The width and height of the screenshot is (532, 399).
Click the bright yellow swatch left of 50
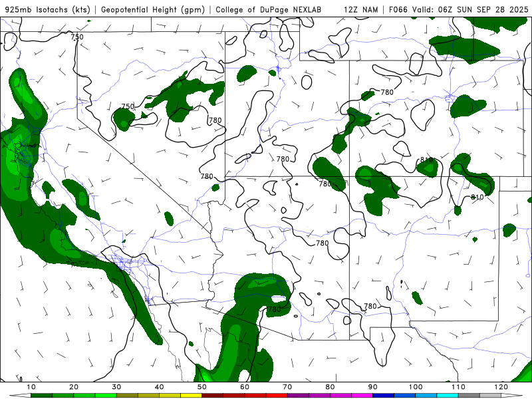point(191,396)
